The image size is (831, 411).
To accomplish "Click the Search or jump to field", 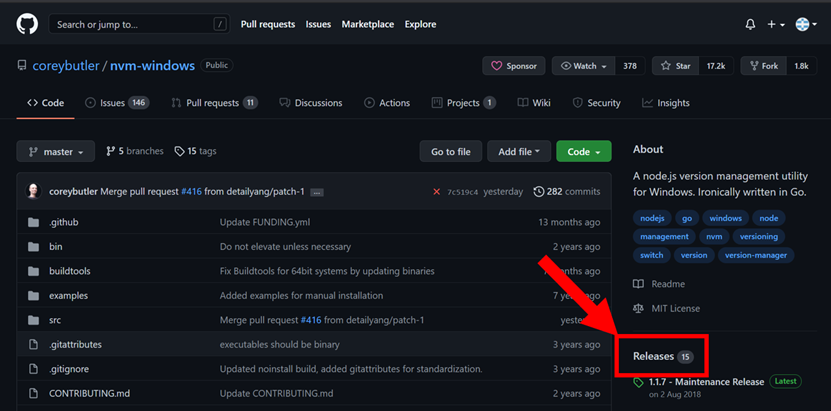I will click(139, 24).
